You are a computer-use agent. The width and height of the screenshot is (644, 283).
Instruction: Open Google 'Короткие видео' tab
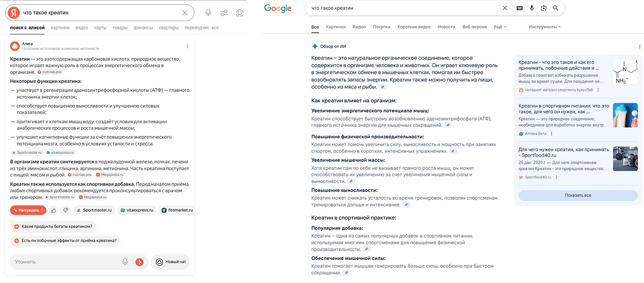pyautogui.click(x=414, y=26)
